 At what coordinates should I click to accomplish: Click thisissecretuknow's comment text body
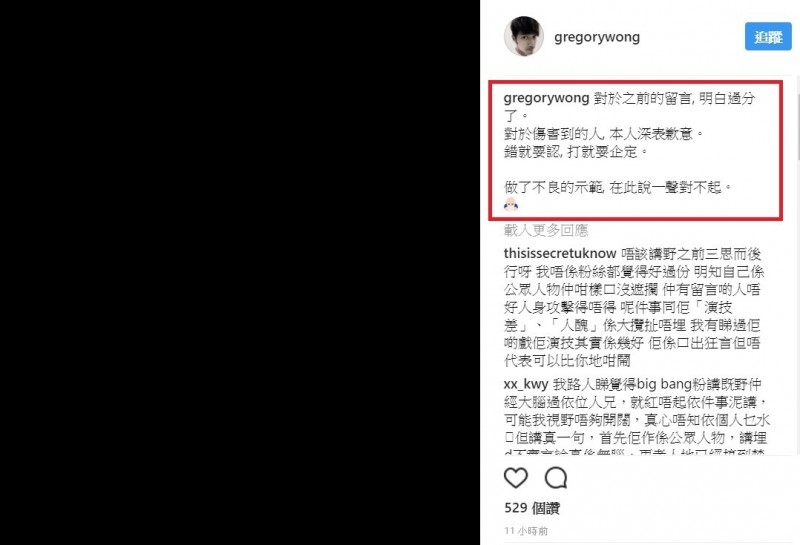(x=634, y=307)
